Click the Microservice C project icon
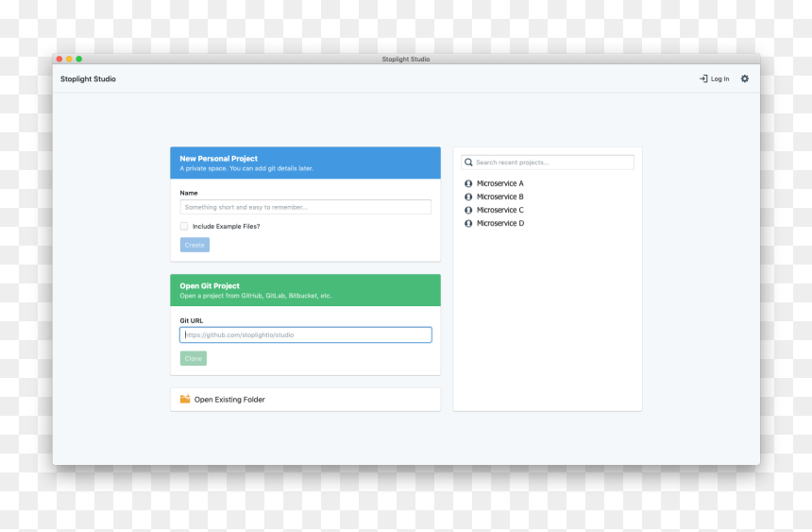The image size is (812, 532). click(468, 210)
